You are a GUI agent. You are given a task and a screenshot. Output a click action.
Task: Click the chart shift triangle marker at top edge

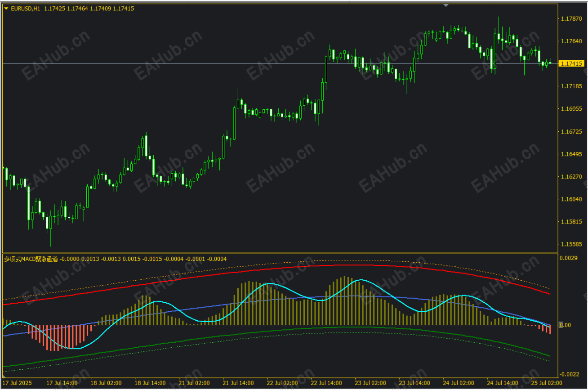(x=445, y=5)
